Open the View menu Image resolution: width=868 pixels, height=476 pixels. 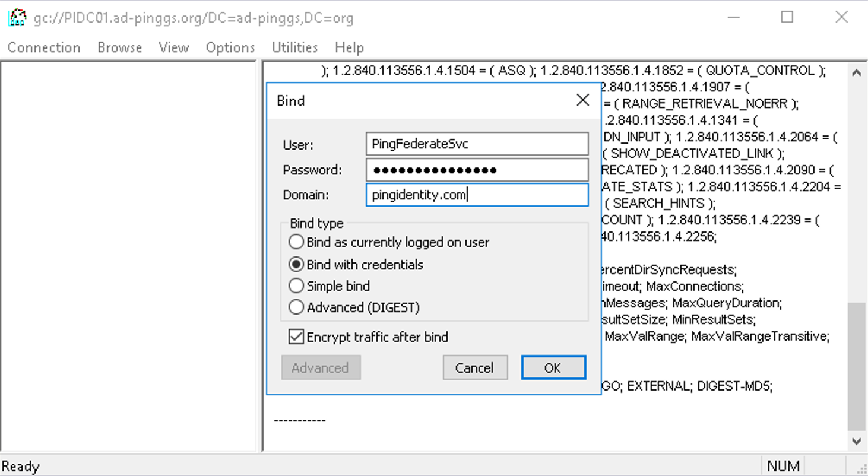coord(173,47)
